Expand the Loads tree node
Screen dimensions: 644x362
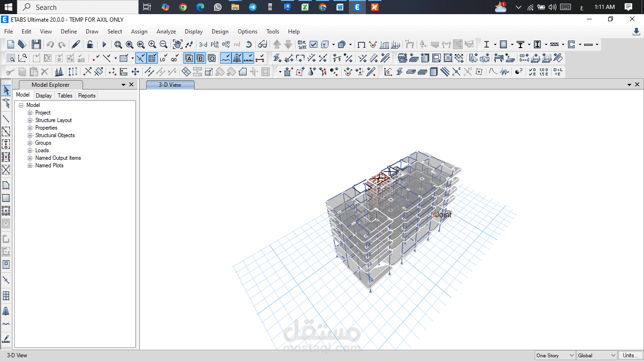[30, 150]
